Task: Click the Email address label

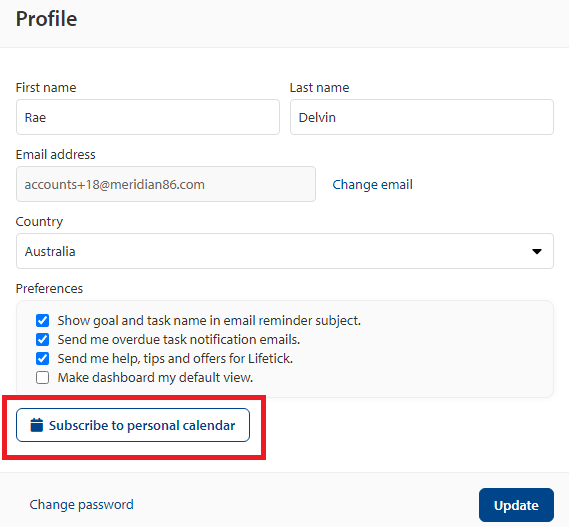Action: click(x=56, y=155)
